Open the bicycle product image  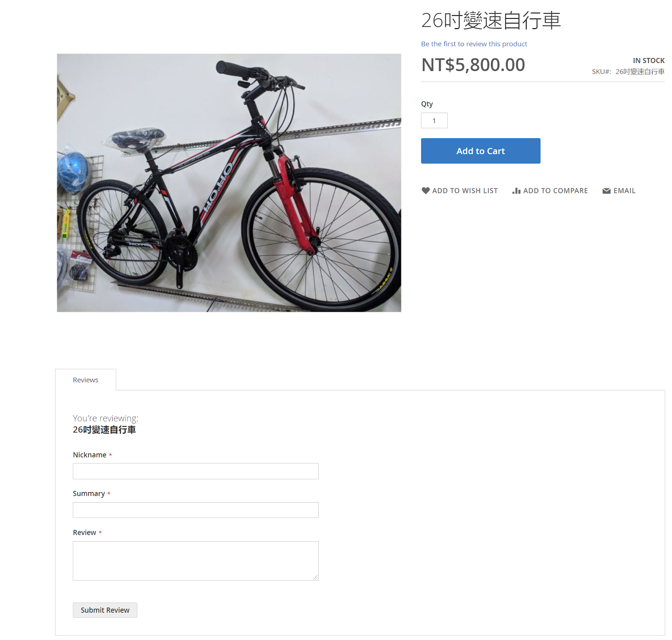coord(229,183)
